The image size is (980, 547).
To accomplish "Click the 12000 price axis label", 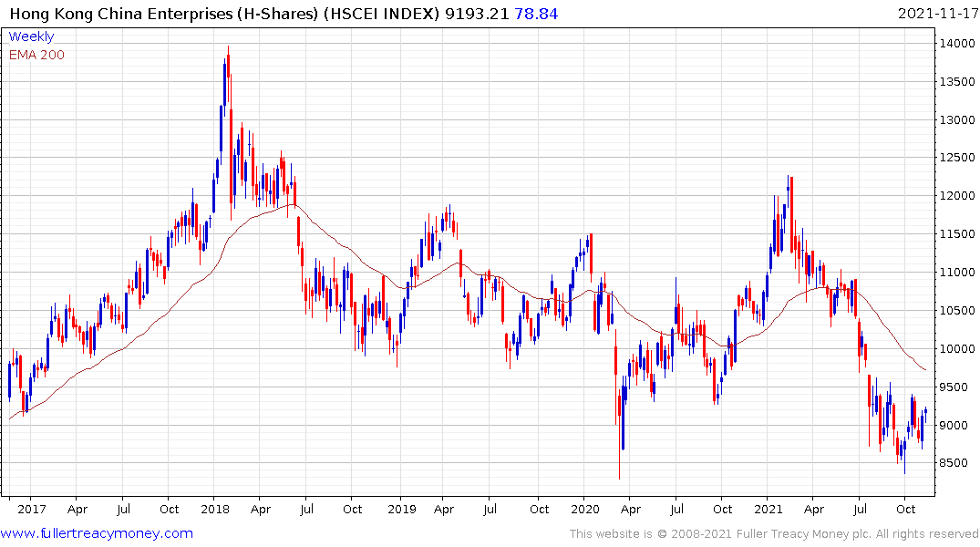I will pos(958,196).
